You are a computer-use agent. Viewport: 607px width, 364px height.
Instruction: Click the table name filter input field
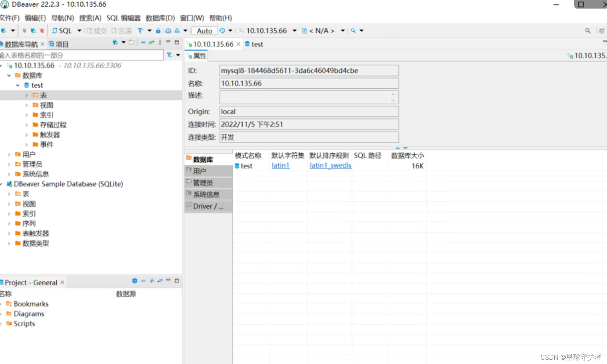pos(82,55)
